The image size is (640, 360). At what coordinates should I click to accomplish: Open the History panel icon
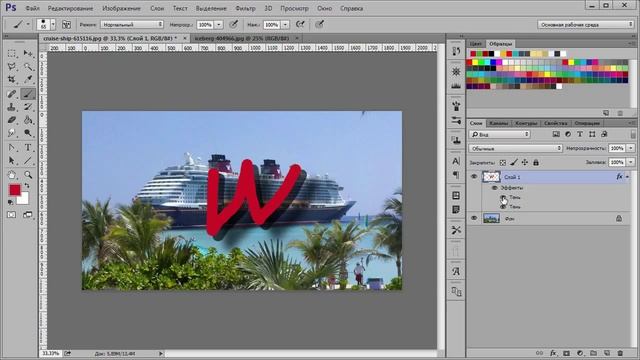[x=456, y=51]
